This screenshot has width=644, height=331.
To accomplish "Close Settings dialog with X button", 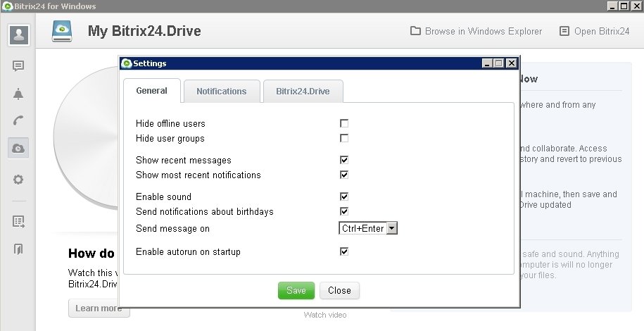I will 511,63.
